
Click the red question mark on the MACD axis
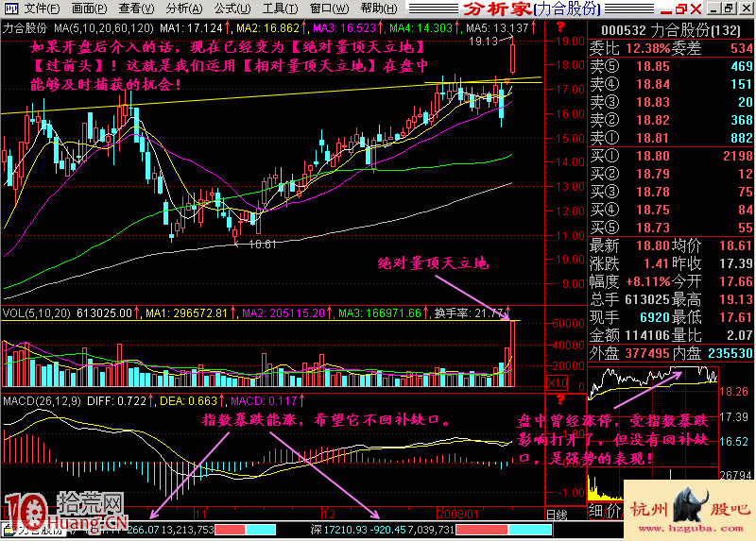coord(560,399)
